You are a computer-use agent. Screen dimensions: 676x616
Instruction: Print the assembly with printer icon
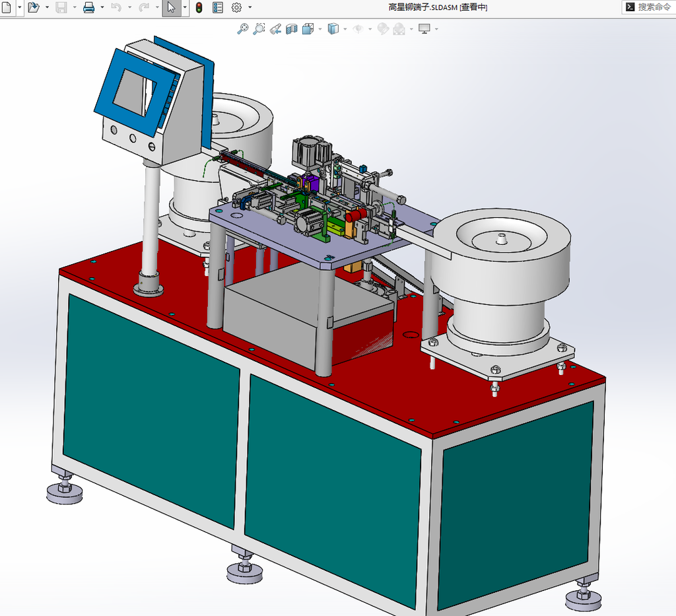[89, 7]
